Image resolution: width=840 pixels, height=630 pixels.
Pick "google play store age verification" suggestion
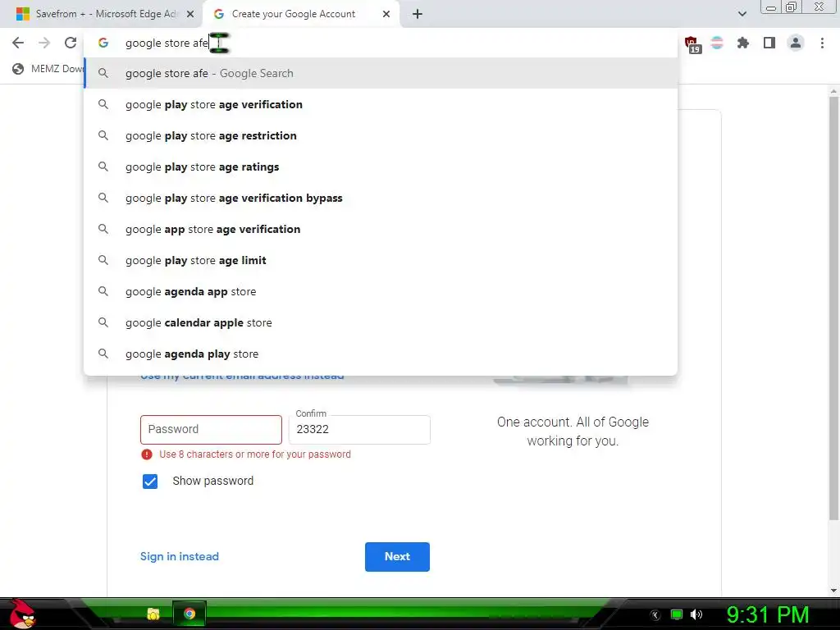[x=381, y=104]
